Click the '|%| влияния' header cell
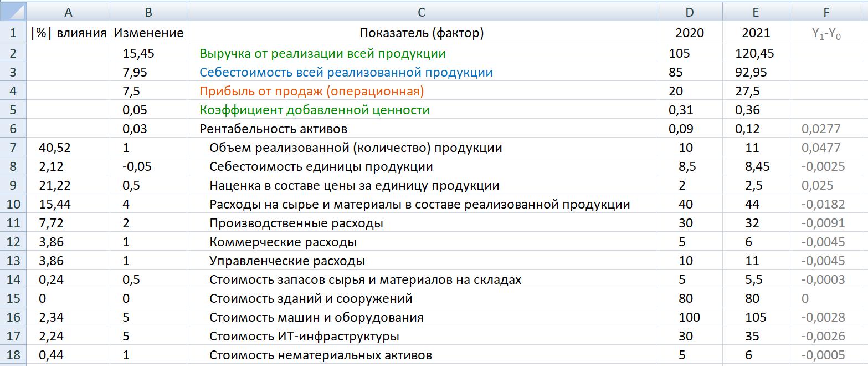The image size is (868, 366). [68, 33]
